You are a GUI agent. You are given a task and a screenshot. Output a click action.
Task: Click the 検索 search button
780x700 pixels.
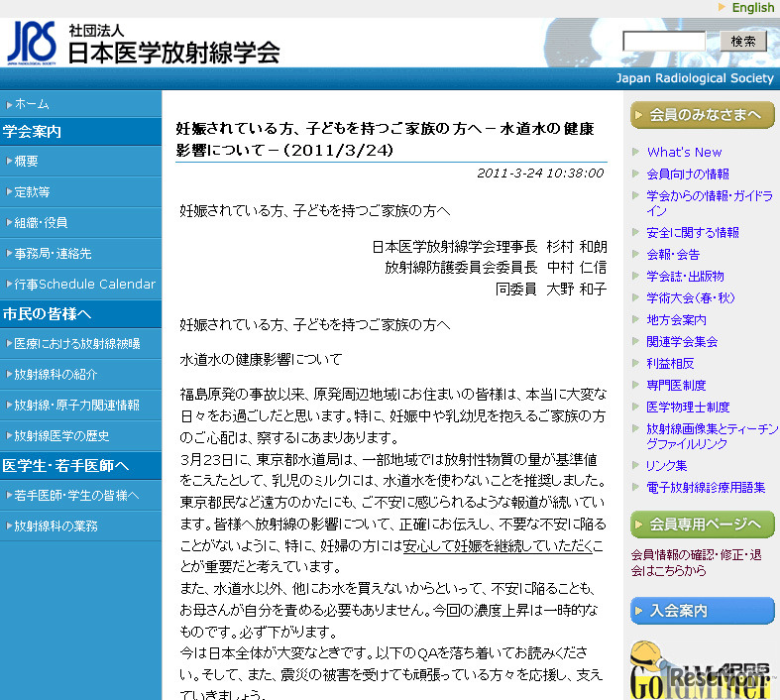[x=743, y=41]
